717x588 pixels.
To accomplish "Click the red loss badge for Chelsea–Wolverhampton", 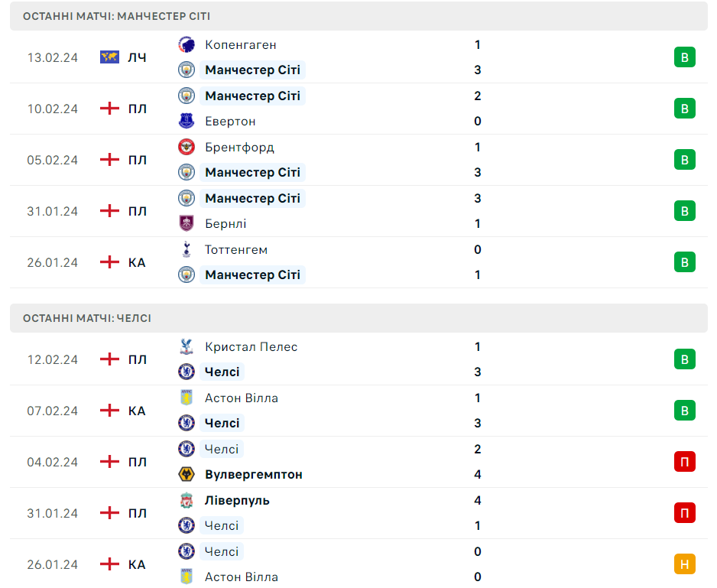I will click(684, 462).
